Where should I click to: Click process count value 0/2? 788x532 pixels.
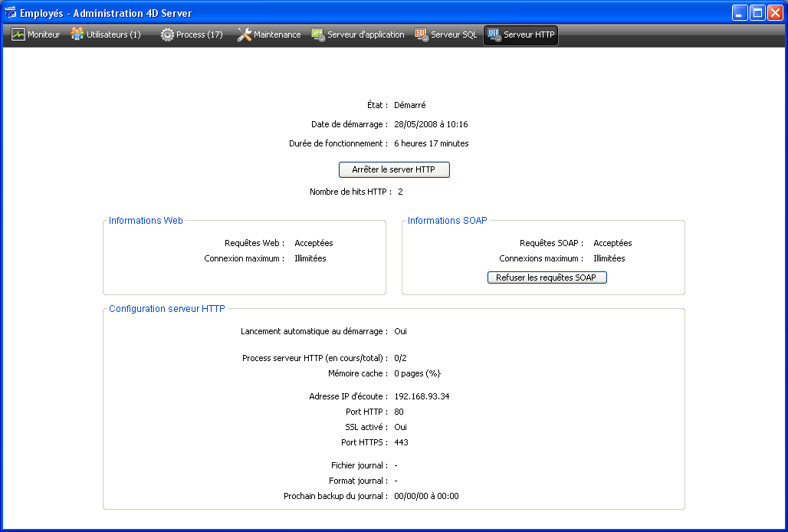[400, 358]
